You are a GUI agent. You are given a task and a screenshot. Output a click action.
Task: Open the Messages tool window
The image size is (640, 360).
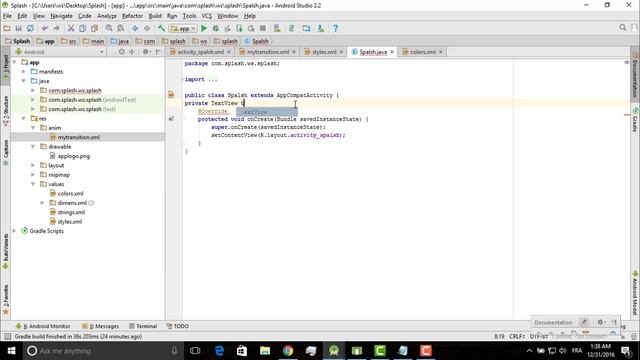click(100, 326)
